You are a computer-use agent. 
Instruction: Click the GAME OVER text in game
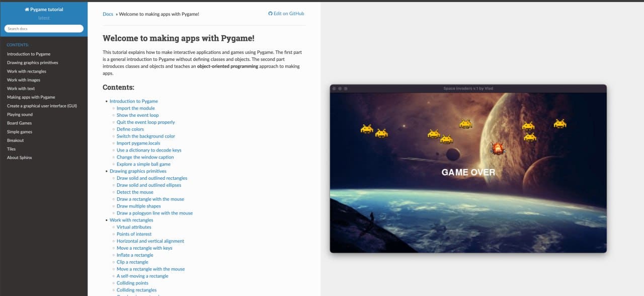(x=468, y=172)
